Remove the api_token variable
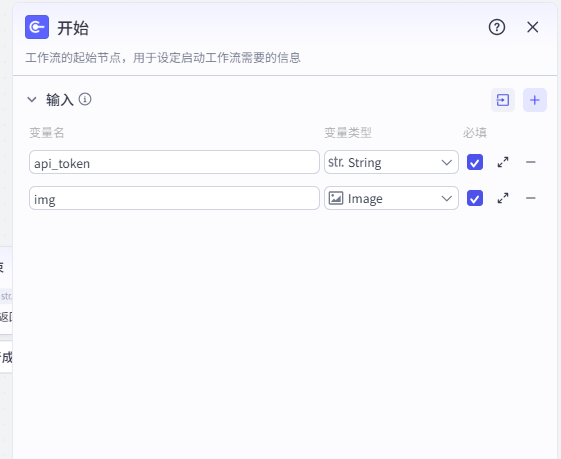Screen dimensions: 561x459 pos(531,162)
